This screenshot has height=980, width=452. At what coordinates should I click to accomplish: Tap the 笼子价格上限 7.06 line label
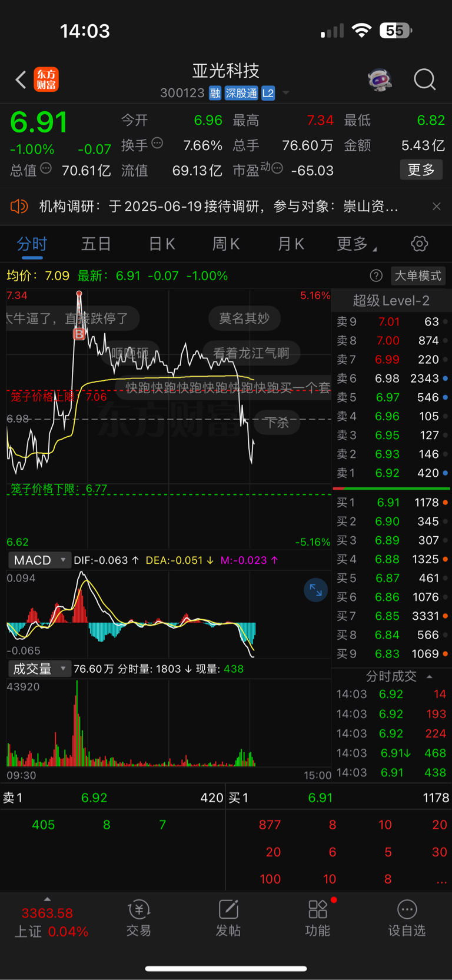[59, 397]
